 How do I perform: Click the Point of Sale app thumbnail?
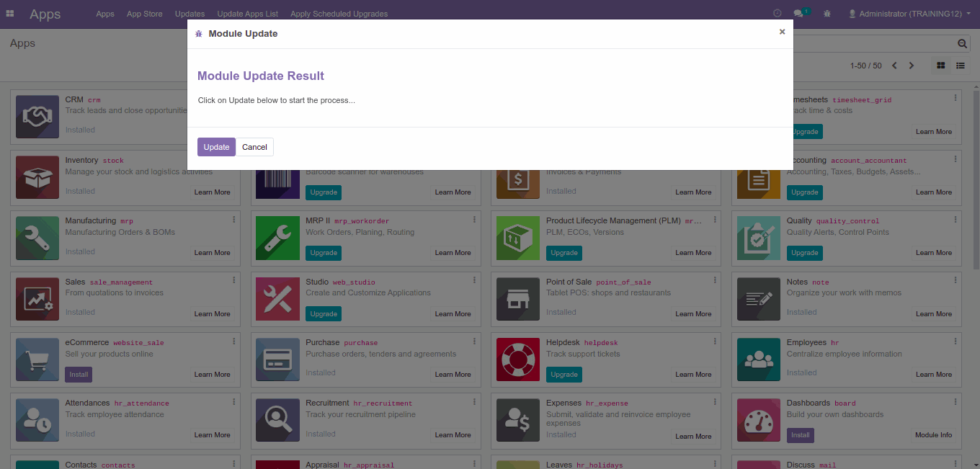point(518,299)
